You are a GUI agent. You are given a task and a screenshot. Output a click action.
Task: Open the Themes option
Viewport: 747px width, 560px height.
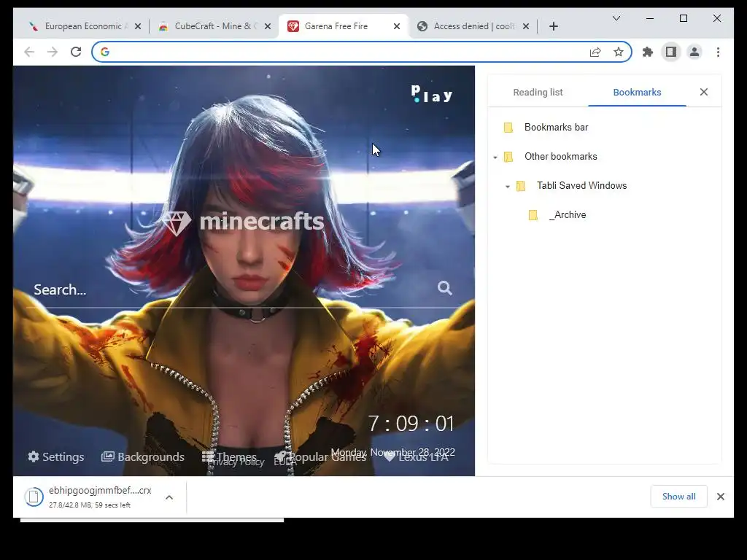[229, 456]
